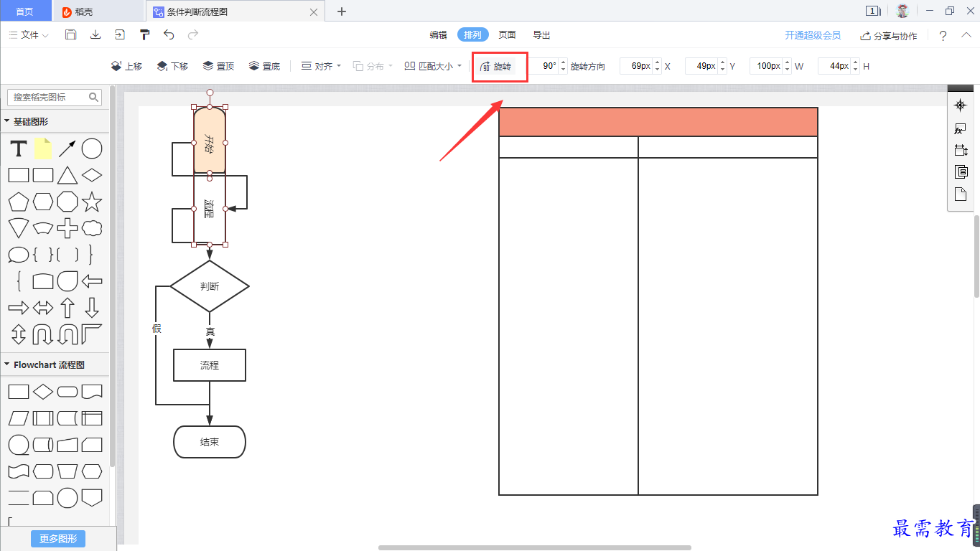
Task: Click the save icon in top toolbar
Action: [70, 34]
